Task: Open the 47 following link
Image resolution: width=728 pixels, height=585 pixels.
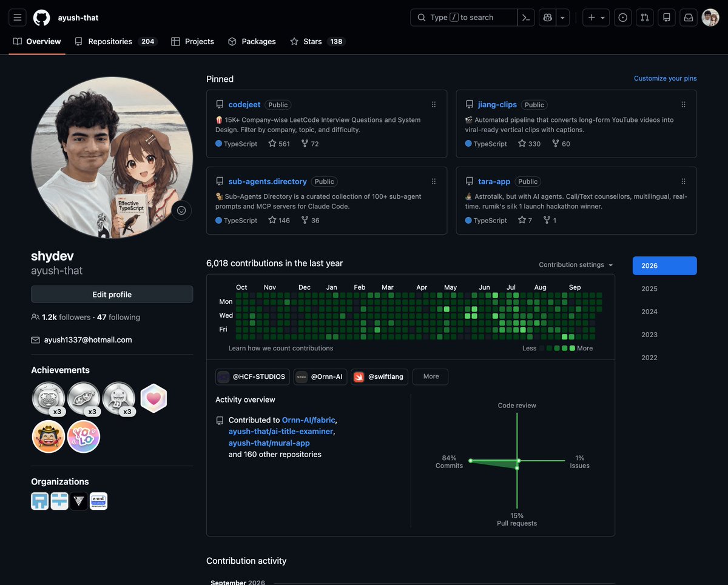Action: point(118,317)
